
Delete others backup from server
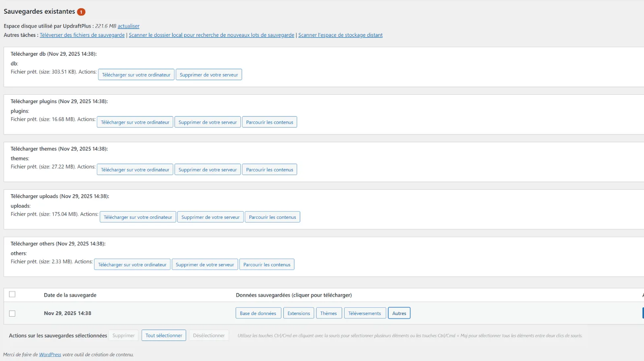tap(204, 265)
